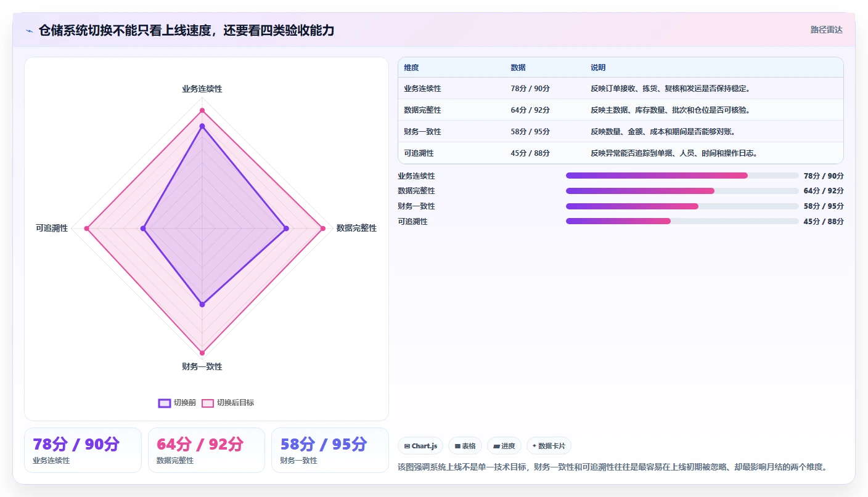Click the lightning icon beside the title
Image resolution: width=868 pixels, height=497 pixels.
point(30,31)
